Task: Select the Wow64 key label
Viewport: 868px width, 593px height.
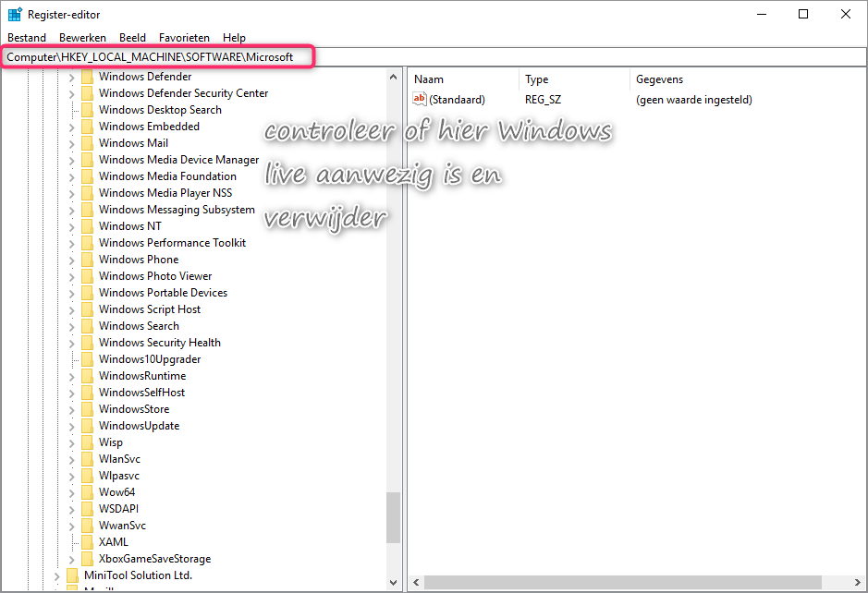Action: coord(116,491)
